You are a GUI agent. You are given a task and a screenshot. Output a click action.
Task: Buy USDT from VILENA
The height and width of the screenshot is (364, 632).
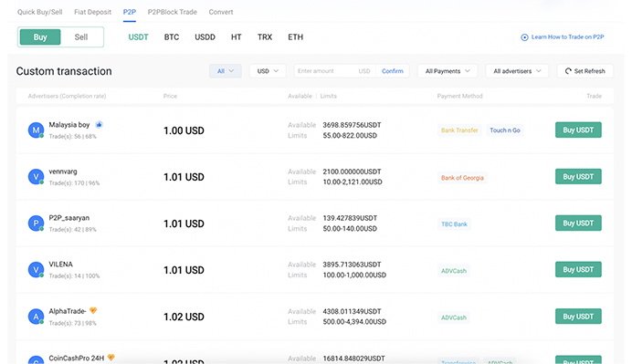tap(578, 269)
